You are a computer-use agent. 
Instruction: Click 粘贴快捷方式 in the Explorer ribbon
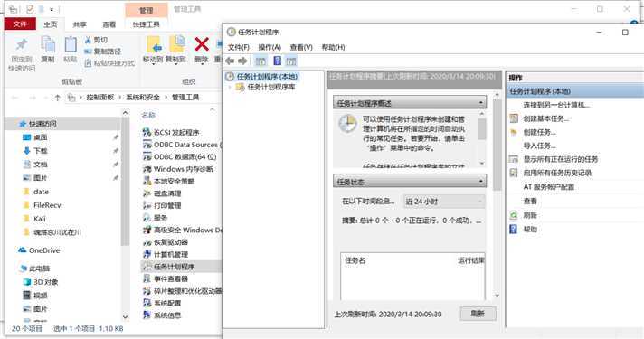click(x=109, y=63)
